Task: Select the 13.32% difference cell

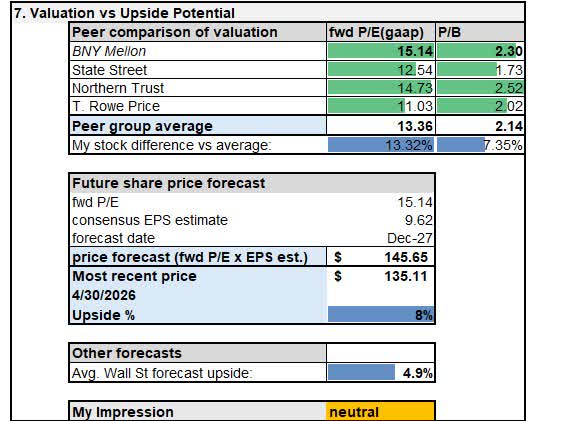Action: 381,145
